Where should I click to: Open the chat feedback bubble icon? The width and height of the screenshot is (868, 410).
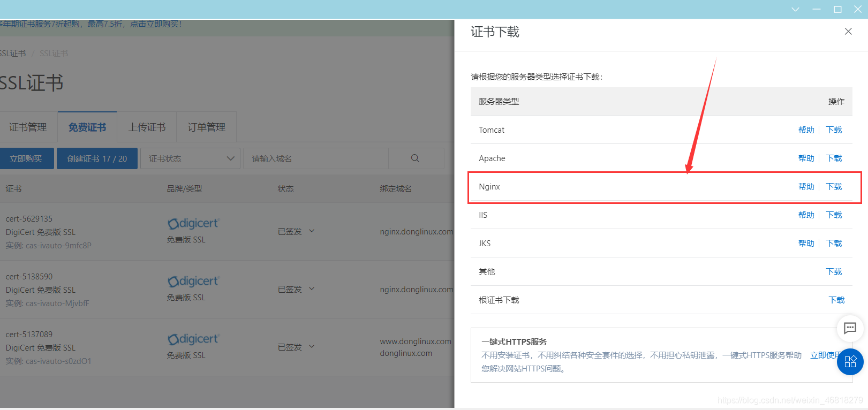pyautogui.click(x=850, y=328)
